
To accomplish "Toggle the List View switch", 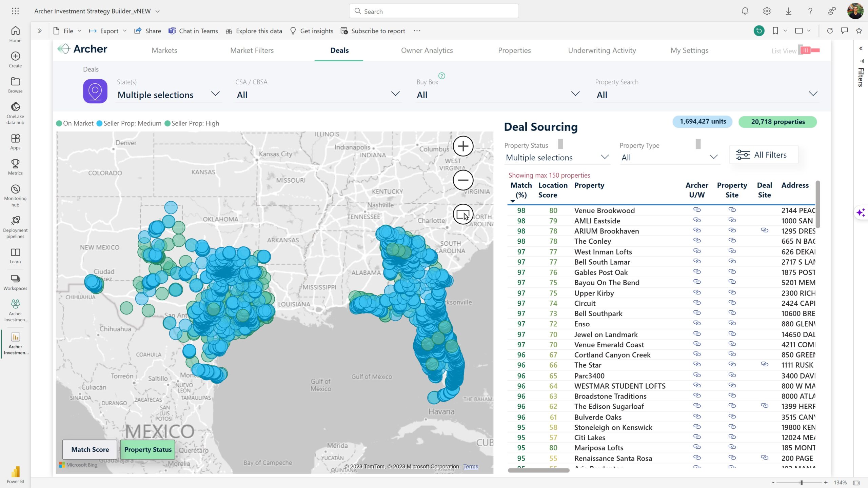I will pos(809,50).
